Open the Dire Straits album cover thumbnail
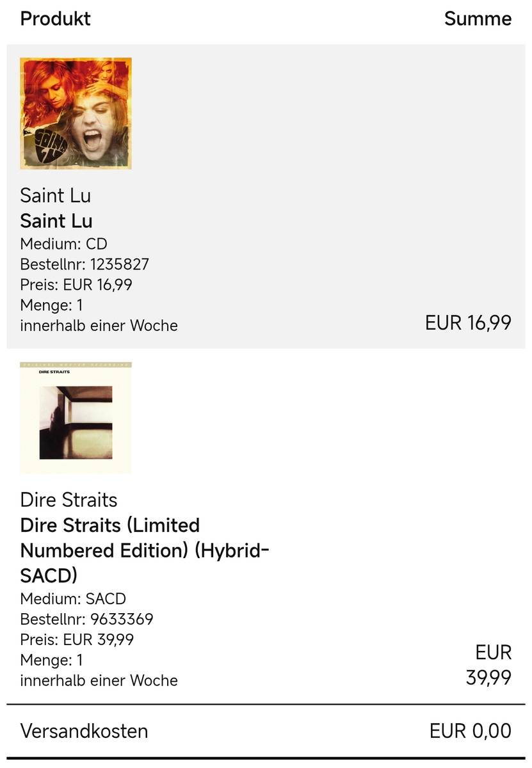The image size is (532, 768). point(76,417)
